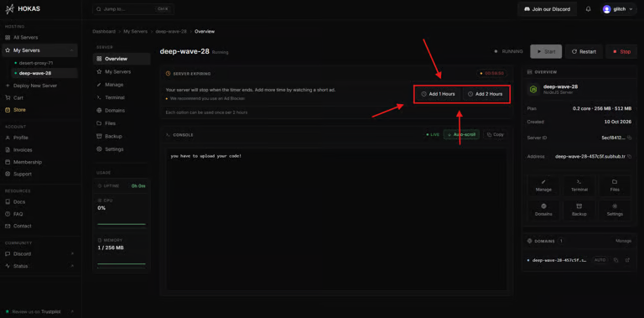
Task: Open the Settings server tab
Action: [x=122, y=149]
